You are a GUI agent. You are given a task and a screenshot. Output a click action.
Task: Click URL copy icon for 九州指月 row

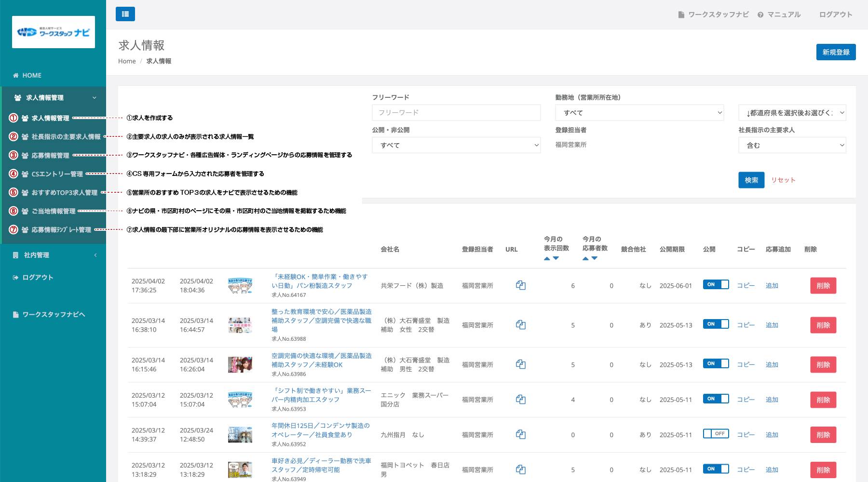[521, 434]
